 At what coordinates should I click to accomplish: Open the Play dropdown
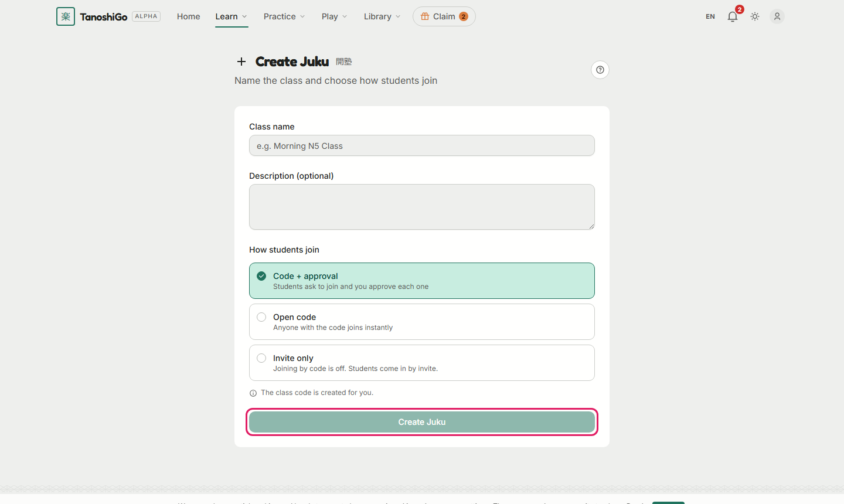(x=334, y=16)
